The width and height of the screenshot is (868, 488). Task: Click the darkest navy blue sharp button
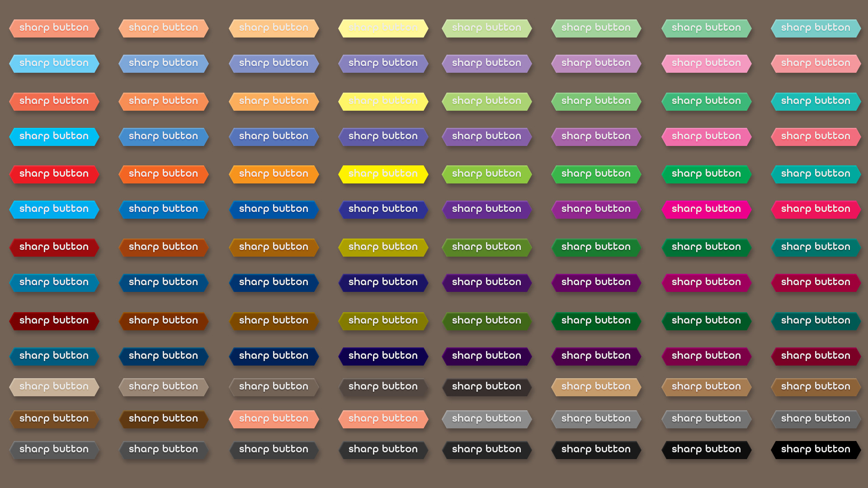tap(383, 356)
